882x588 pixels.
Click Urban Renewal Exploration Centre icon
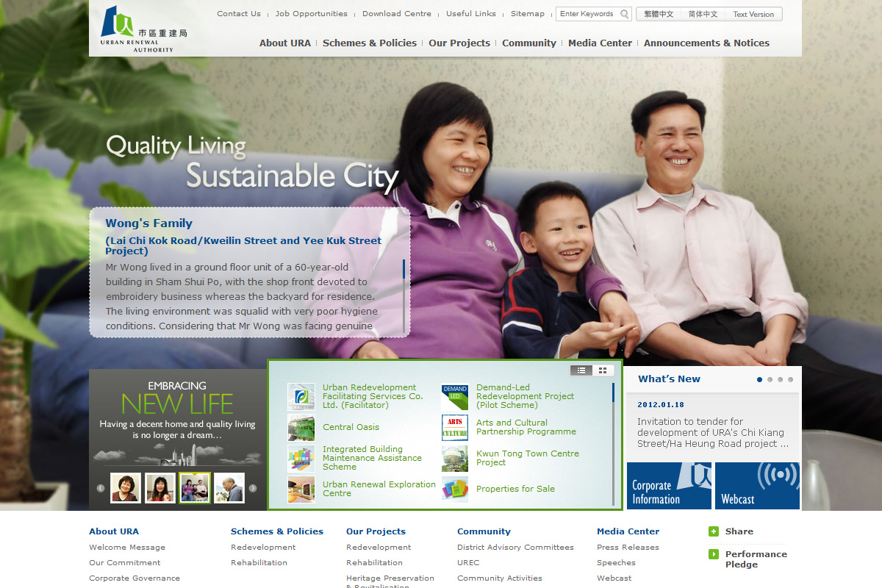301,489
